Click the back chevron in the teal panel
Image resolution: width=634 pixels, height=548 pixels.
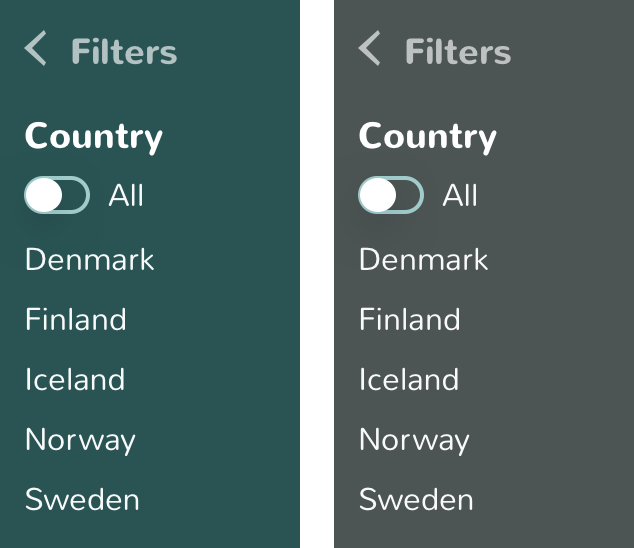(x=36, y=48)
